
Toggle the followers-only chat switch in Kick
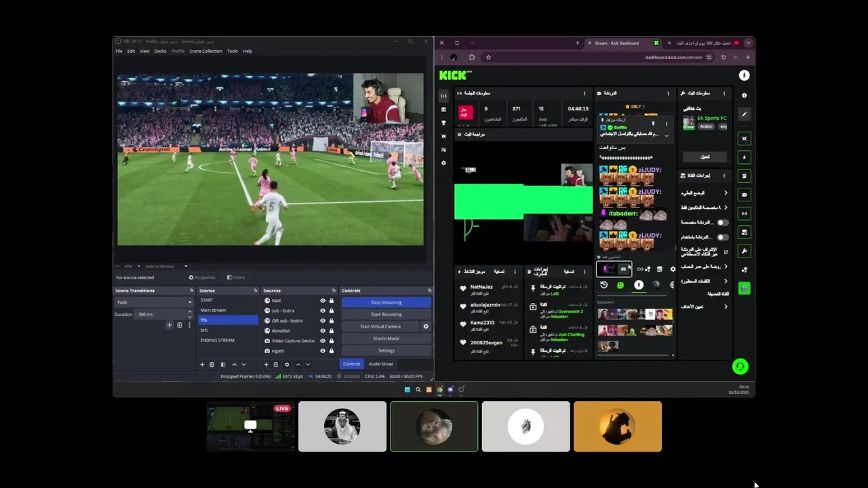723,222
